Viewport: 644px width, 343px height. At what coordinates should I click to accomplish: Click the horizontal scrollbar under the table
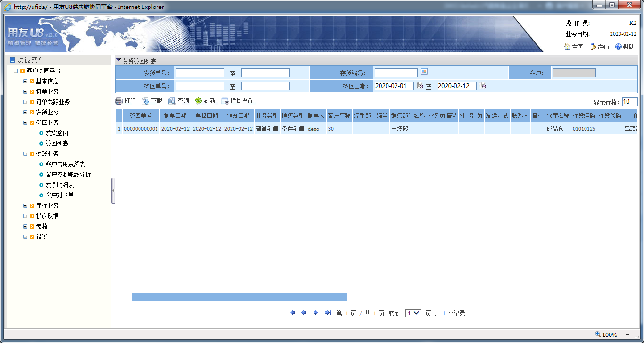[239, 296]
